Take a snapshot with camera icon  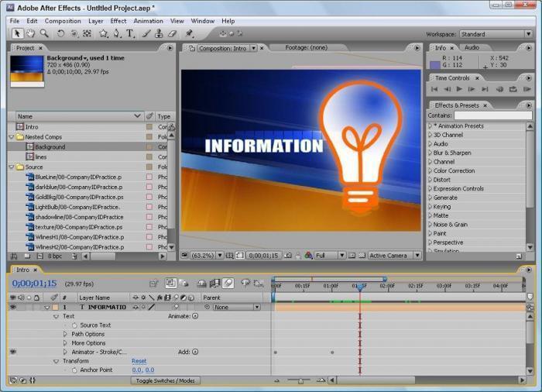287,256
